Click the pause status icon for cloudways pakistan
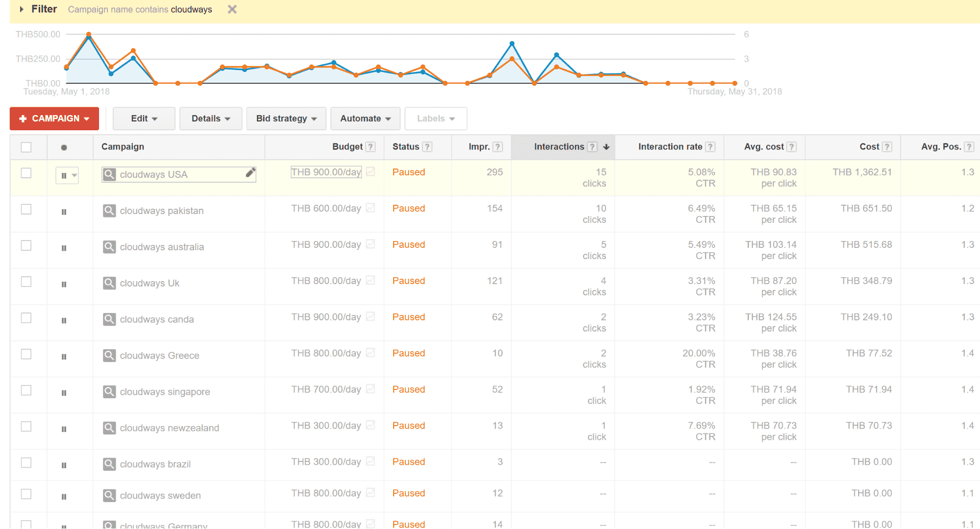The height and width of the screenshot is (529, 980). point(64,212)
